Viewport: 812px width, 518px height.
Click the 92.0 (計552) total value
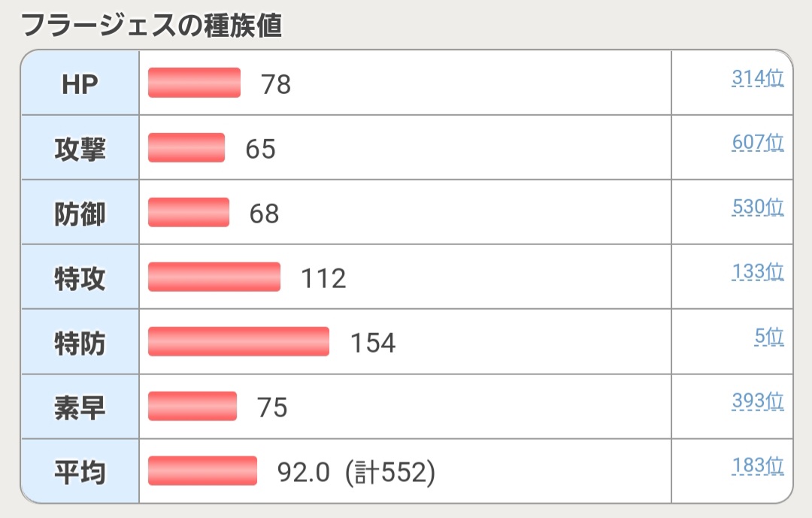pos(356,472)
